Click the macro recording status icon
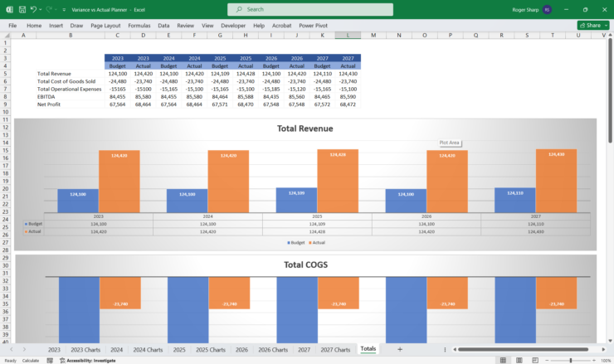This screenshot has width=614, height=364. click(x=50, y=361)
